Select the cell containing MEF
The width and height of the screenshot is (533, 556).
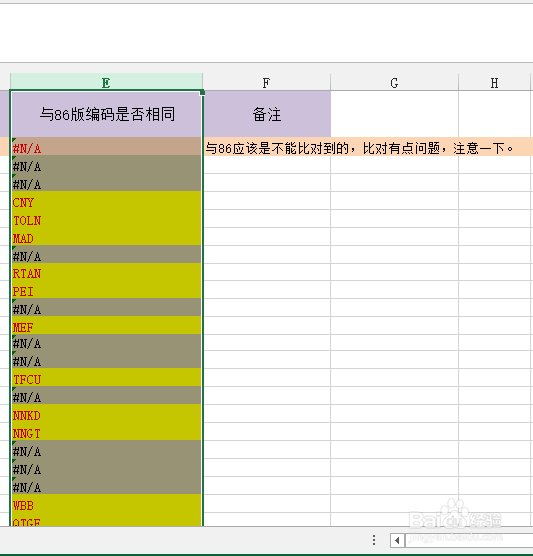(x=106, y=326)
